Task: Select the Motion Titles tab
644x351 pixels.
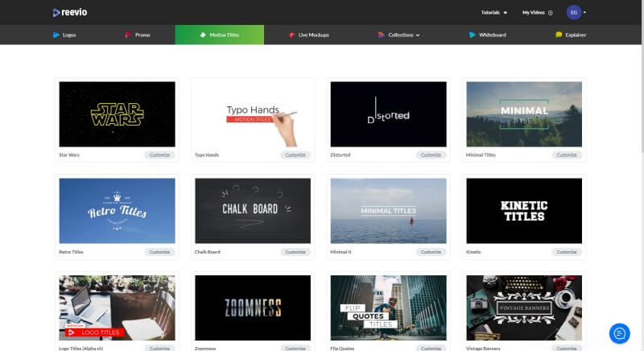Action: coord(219,35)
